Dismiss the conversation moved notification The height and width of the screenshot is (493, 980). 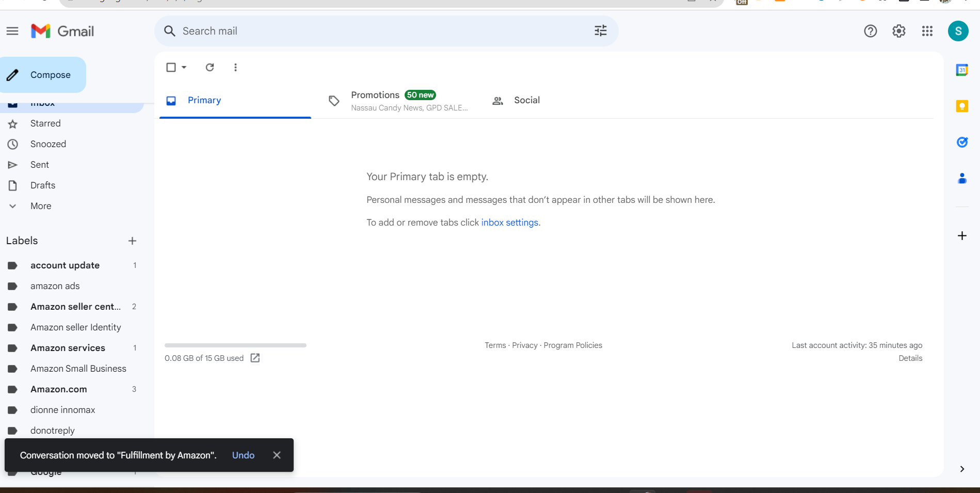(x=277, y=455)
